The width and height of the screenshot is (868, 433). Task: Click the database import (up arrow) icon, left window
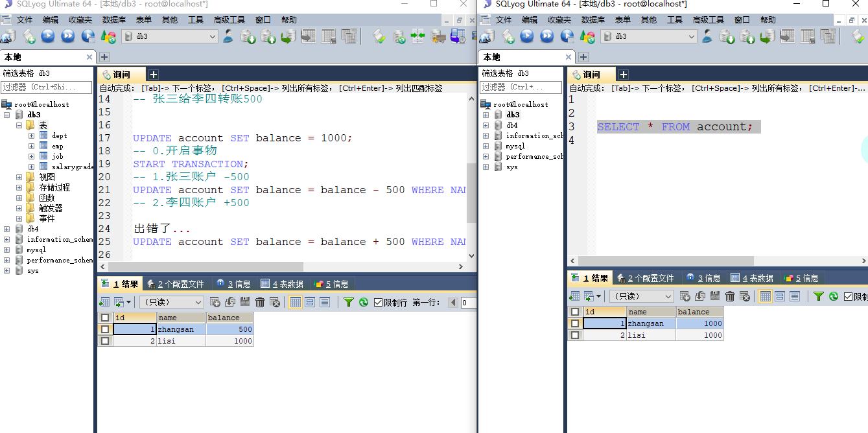(x=268, y=36)
